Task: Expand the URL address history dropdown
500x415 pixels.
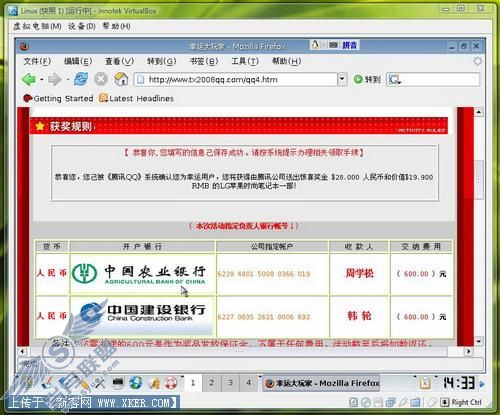Action: [342, 79]
